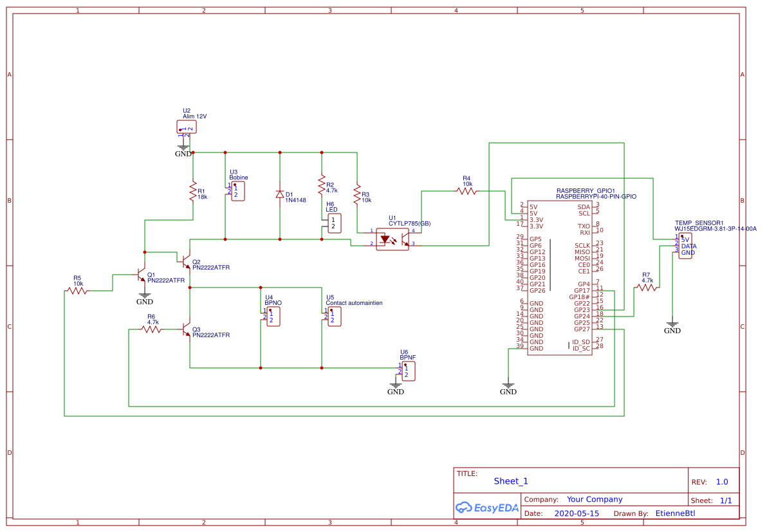Select the BPNO pushbutton U4 symbol
The width and height of the screenshot is (767, 532).
tap(273, 315)
